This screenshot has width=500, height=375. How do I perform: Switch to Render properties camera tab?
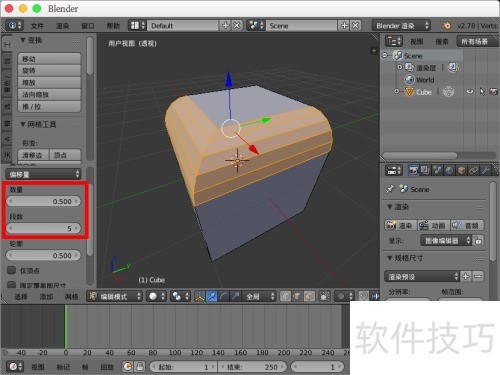(x=414, y=170)
